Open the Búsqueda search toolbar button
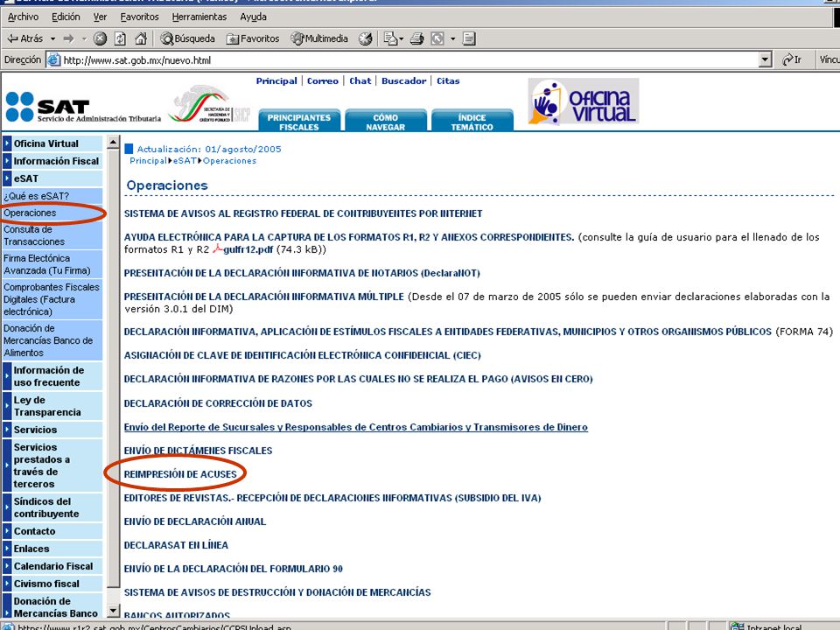This screenshot has width=840, height=630. click(x=188, y=38)
